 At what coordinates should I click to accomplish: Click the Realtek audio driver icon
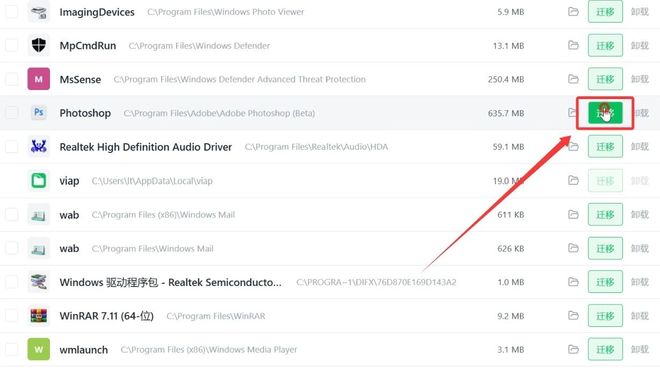[39, 147]
